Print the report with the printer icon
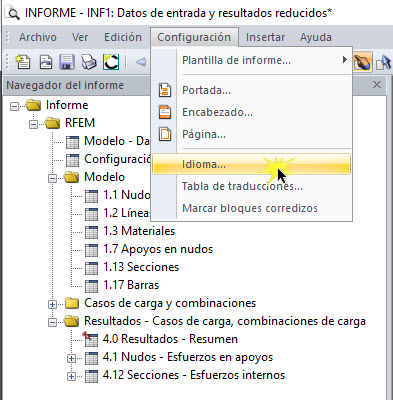 tap(89, 62)
